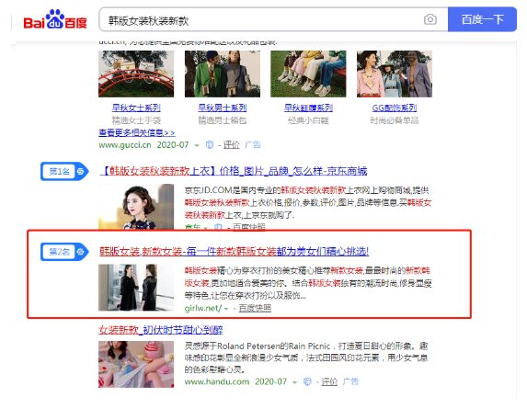The height and width of the screenshot is (420, 527).
Task: Click the www.gucci.cn URL text
Action: pos(125,145)
